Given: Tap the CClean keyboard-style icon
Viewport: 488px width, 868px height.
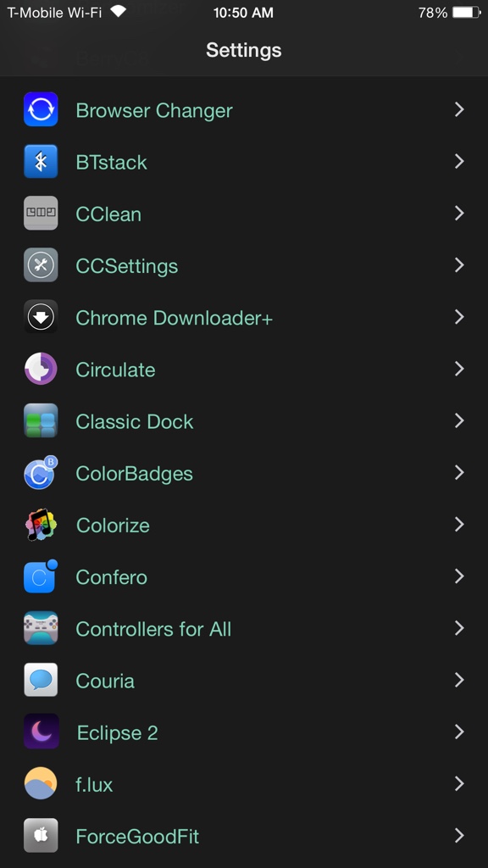Looking at the screenshot, I should tap(41, 213).
